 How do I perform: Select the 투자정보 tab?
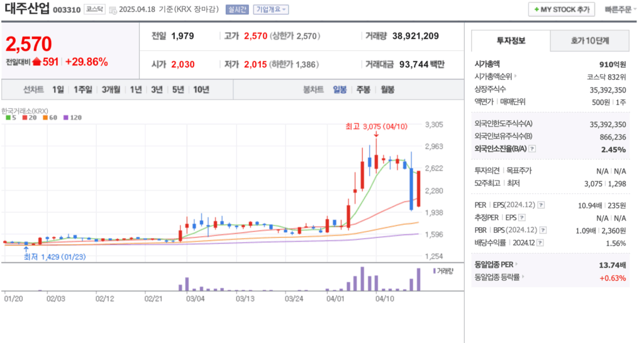pos(511,41)
